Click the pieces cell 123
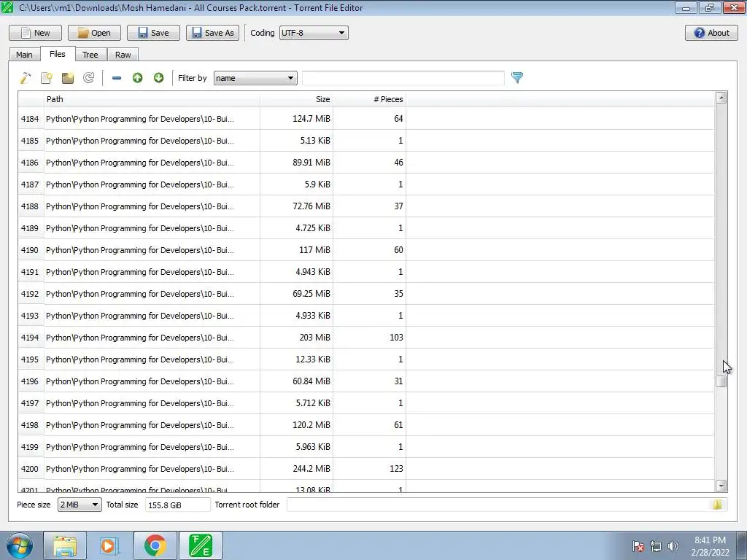Viewport: 747px width, 560px height. 369,469
